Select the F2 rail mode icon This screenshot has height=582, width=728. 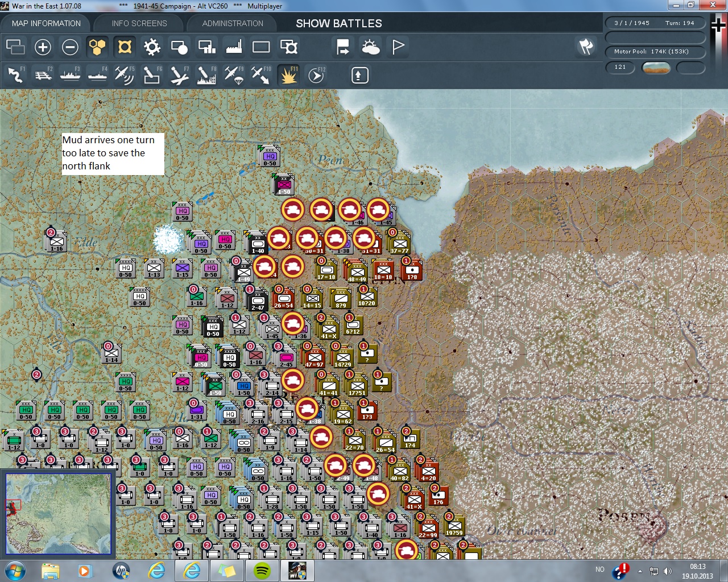(43, 75)
